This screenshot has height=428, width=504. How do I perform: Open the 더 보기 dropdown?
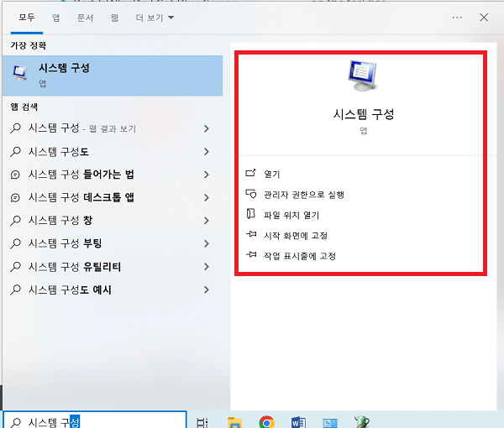point(155,18)
